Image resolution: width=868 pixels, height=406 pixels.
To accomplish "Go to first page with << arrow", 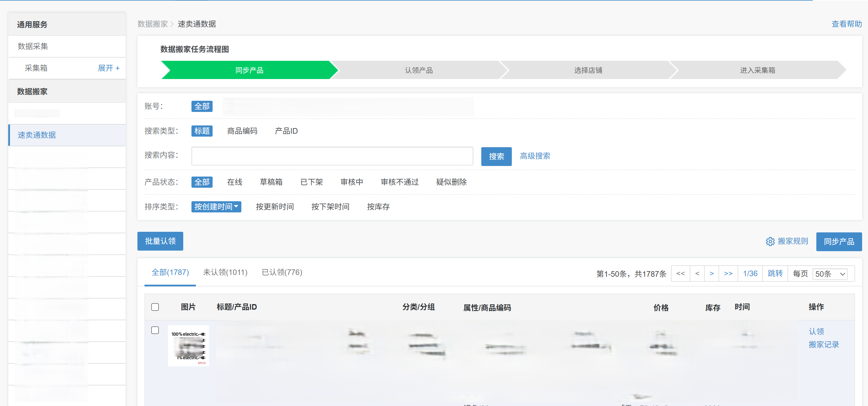I will coord(680,274).
